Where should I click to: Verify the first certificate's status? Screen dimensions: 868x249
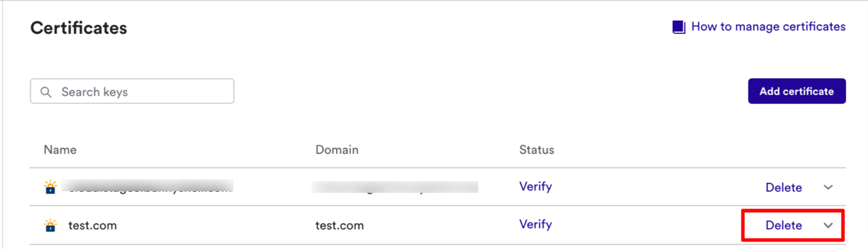pos(536,187)
